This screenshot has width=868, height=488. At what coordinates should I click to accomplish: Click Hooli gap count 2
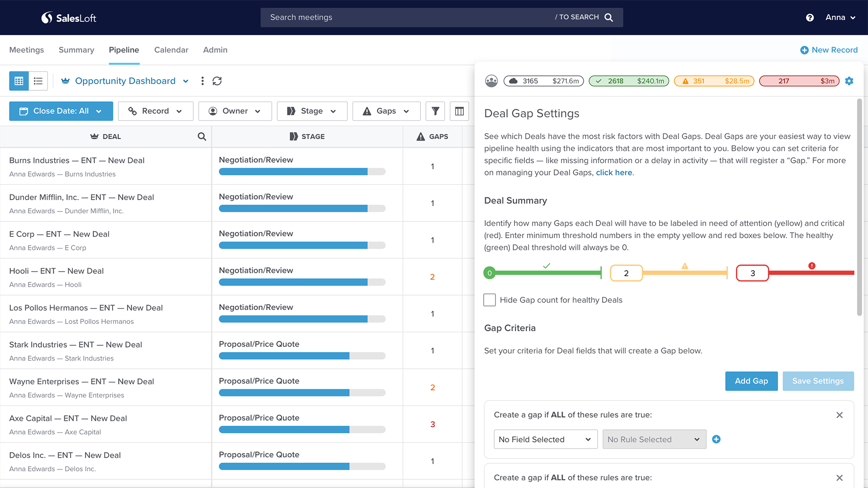pyautogui.click(x=432, y=277)
